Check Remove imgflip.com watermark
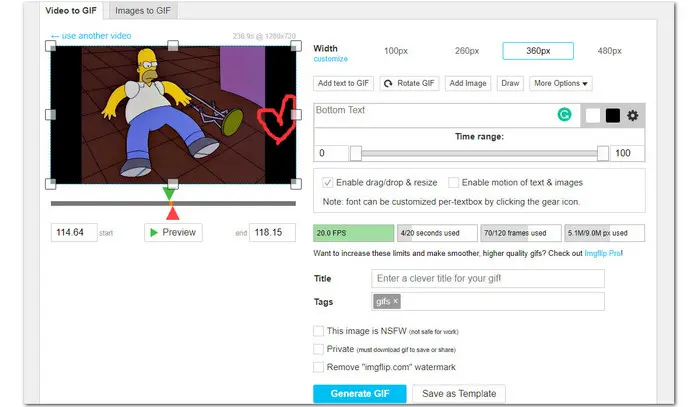The image size is (700, 407). pos(318,367)
